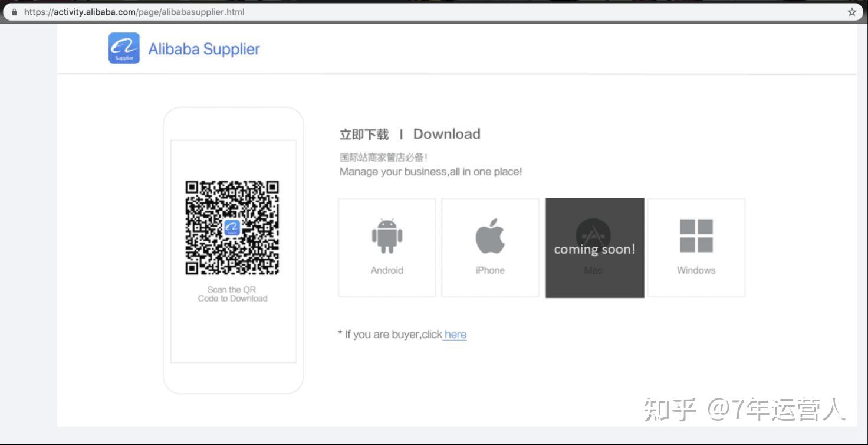Click the Windows logo download icon
Image resolution: width=868 pixels, height=445 pixels.
point(696,236)
